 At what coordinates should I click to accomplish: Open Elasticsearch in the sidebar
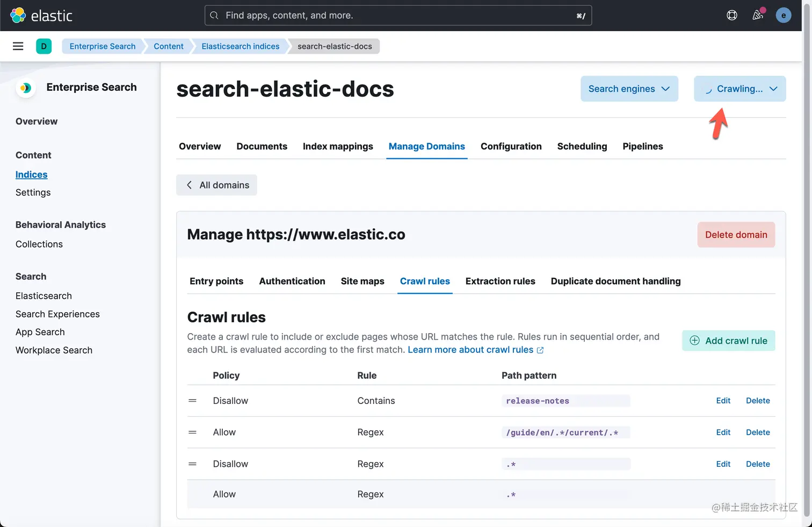pos(44,296)
